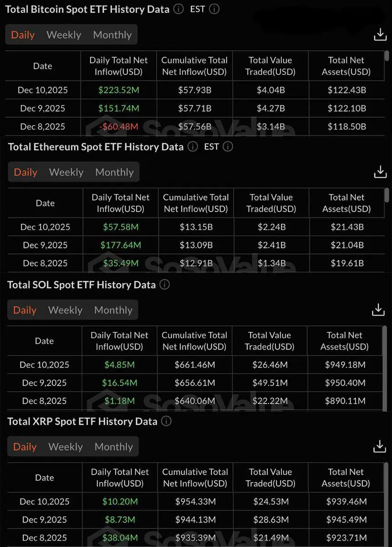
Task: Select Monthly view for SOL ETF
Action: (113, 310)
